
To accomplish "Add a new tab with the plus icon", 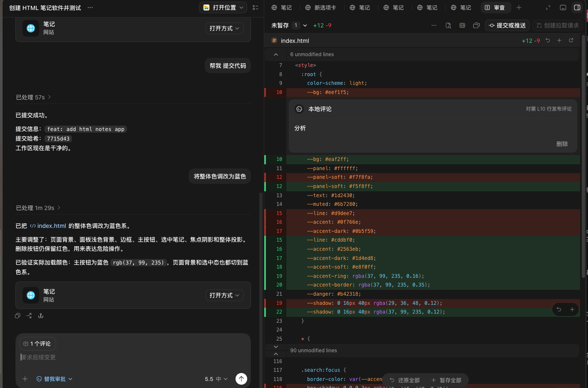I will tap(519, 7).
